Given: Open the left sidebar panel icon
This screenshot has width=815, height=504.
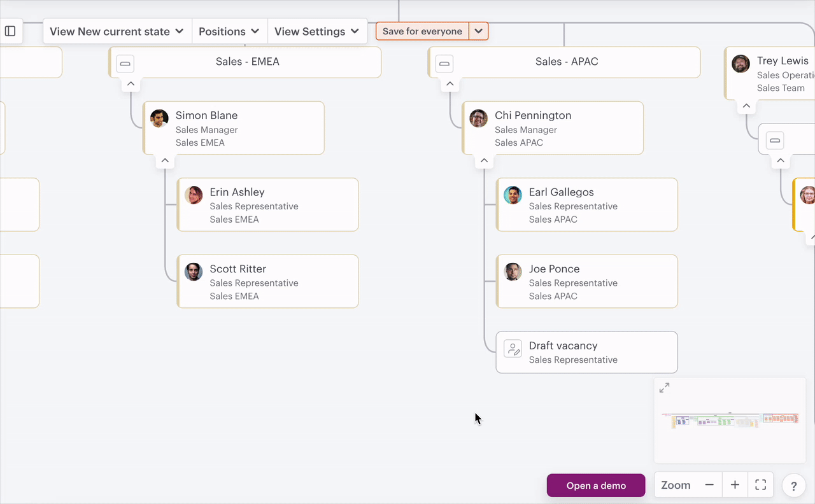Looking at the screenshot, I should click(10, 30).
